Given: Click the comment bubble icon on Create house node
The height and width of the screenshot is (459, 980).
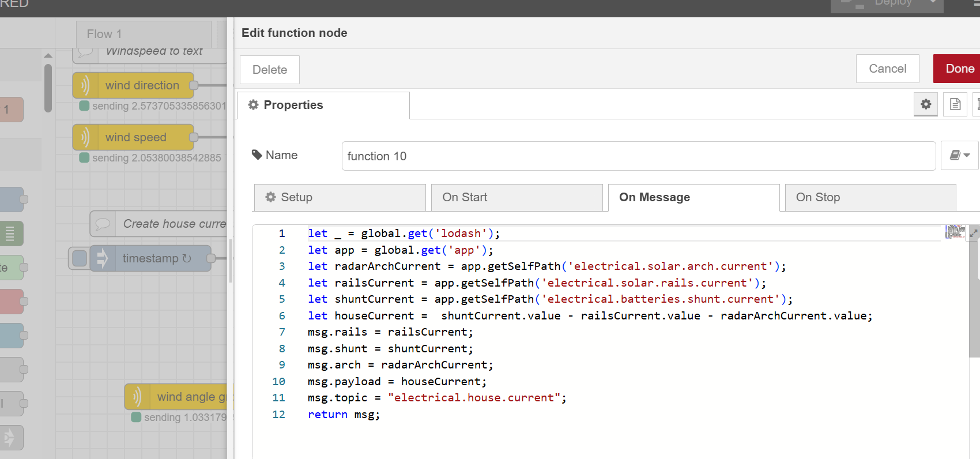Looking at the screenshot, I should pyautogui.click(x=103, y=224).
